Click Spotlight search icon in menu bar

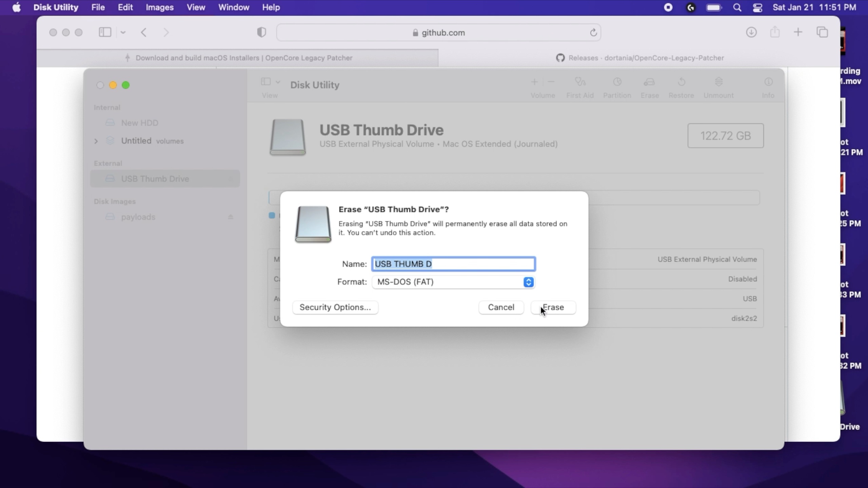pos(737,7)
